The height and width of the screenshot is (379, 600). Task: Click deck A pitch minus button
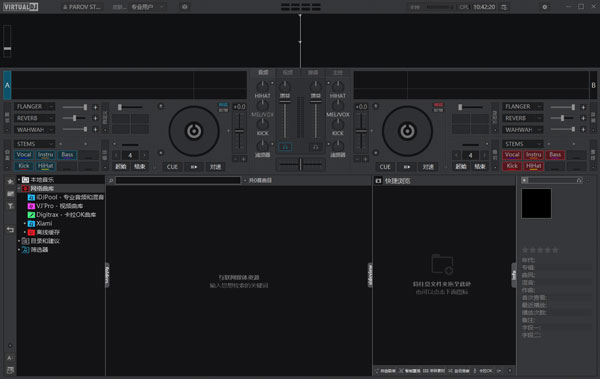(235, 159)
